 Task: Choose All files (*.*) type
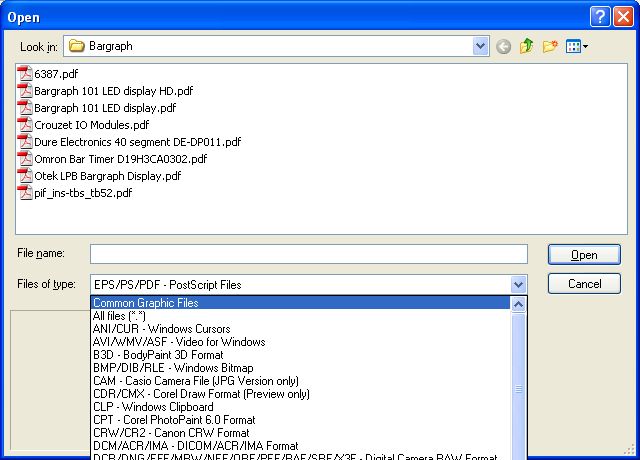[301, 316]
